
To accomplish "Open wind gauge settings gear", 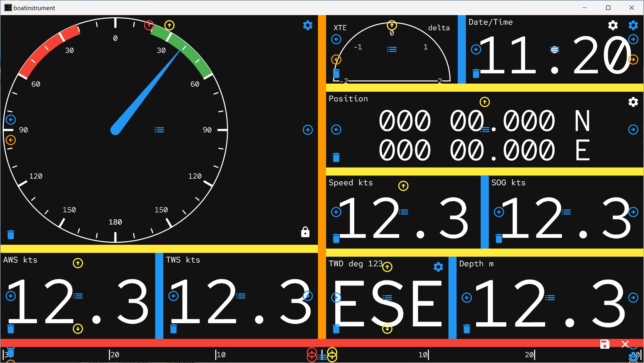I will 307,25.
